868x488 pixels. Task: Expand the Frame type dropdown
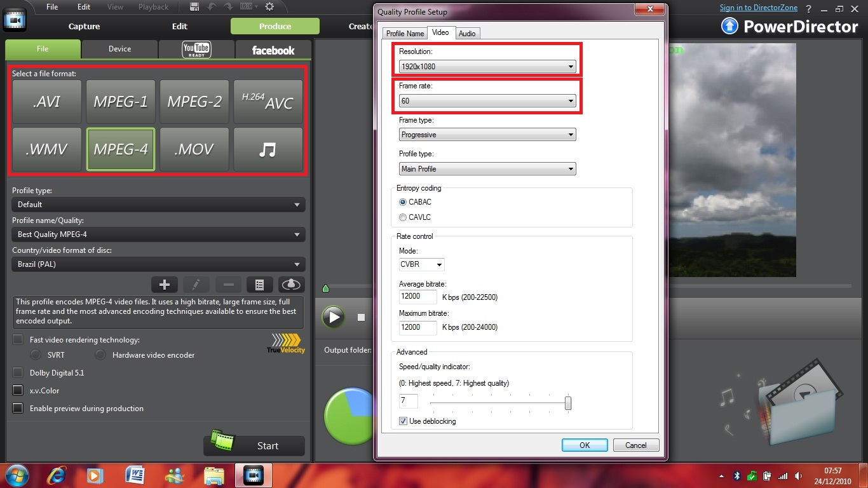tap(487, 135)
